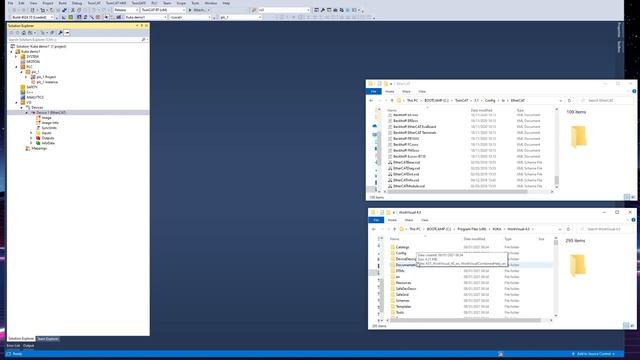This screenshot has height=360, width=640.
Task: Select the SafeGrid folder in WorkVisual
Action: tap(402, 295)
